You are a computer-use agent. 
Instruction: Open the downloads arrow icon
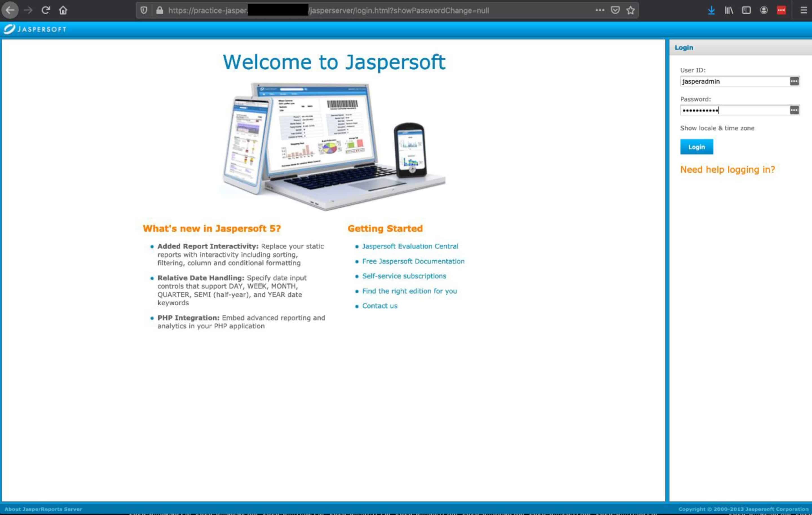tap(712, 10)
